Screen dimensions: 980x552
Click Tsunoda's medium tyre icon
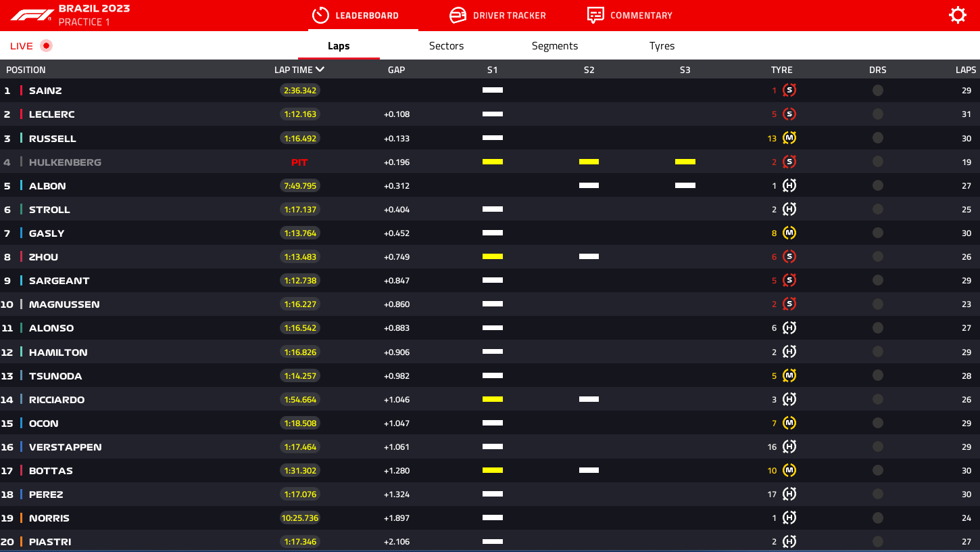pos(789,375)
